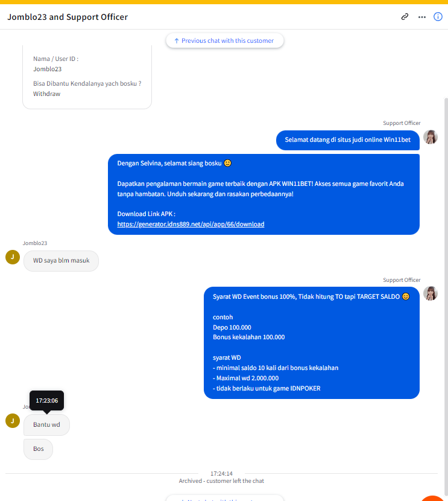Click the up arrow in Previous chat button

177,41
